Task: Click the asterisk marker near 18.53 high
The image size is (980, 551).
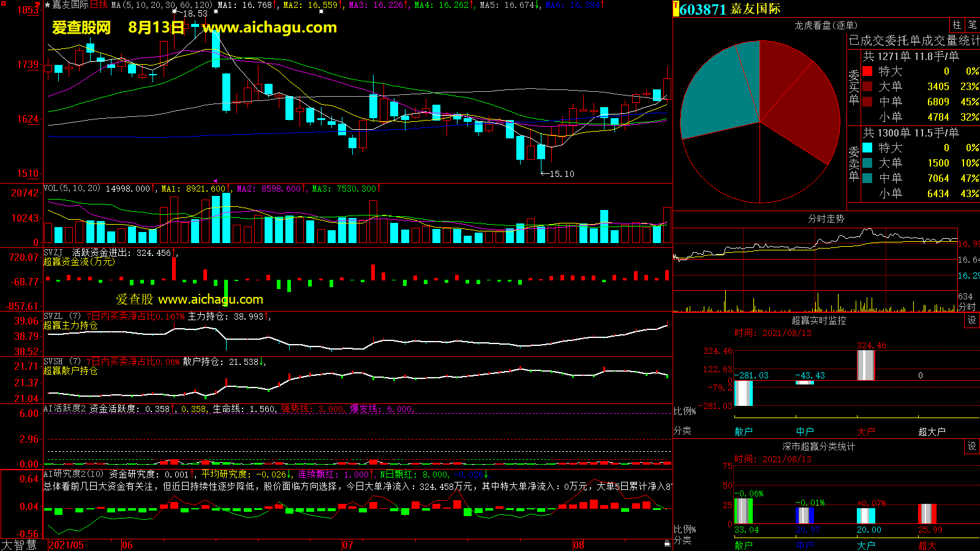Action: click(x=175, y=11)
